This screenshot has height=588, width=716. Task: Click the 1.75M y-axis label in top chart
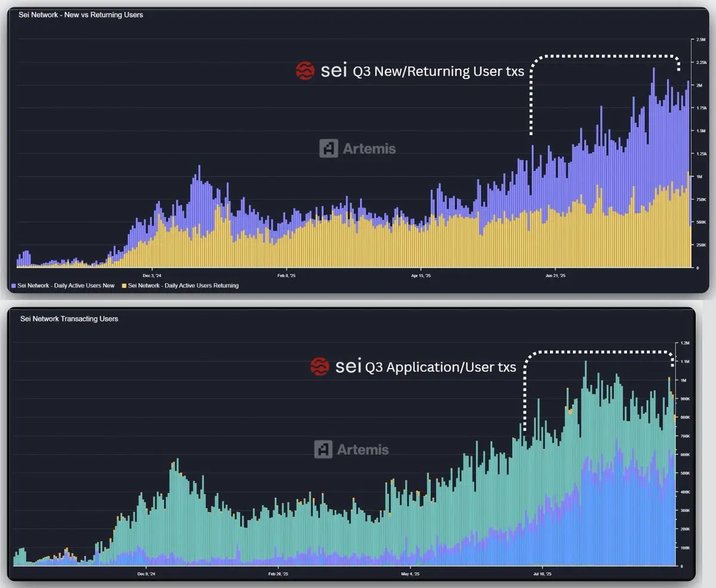coord(702,108)
